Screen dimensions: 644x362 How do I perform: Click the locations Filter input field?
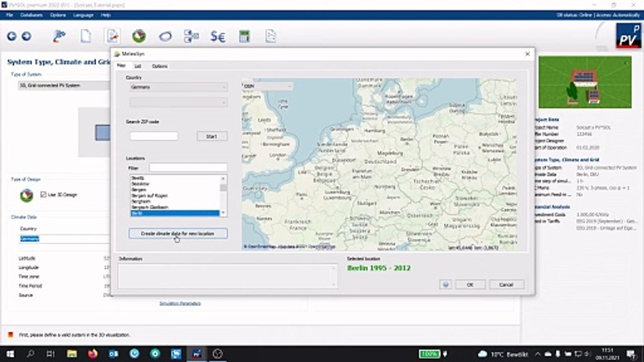pyautogui.click(x=188, y=168)
